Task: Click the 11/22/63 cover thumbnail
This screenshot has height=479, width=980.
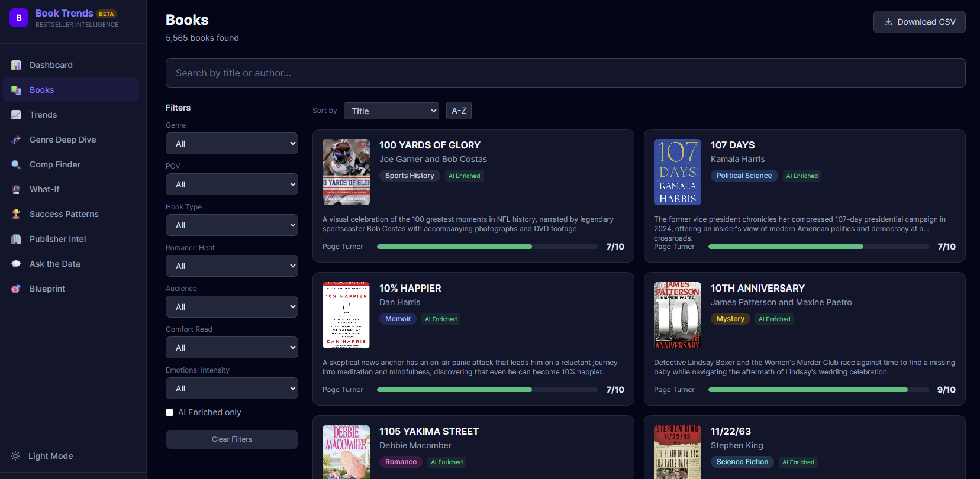Action: [x=678, y=452]
